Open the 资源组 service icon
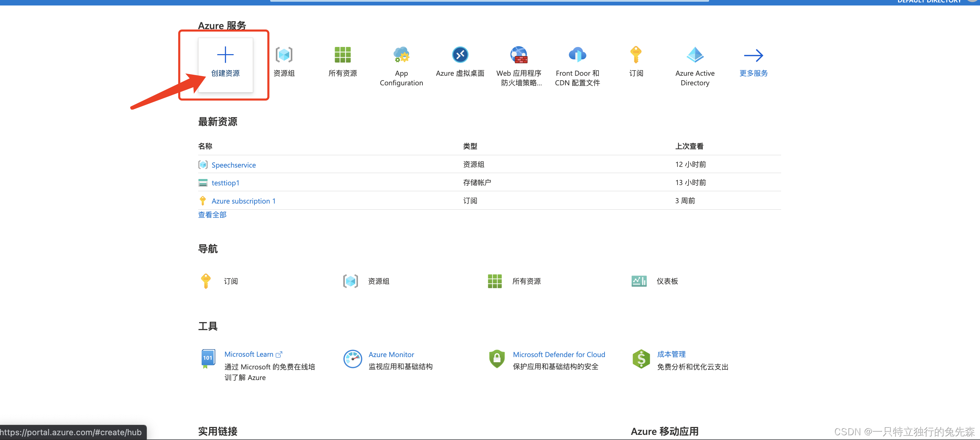980x440 pixels. (x=284, y=55)
